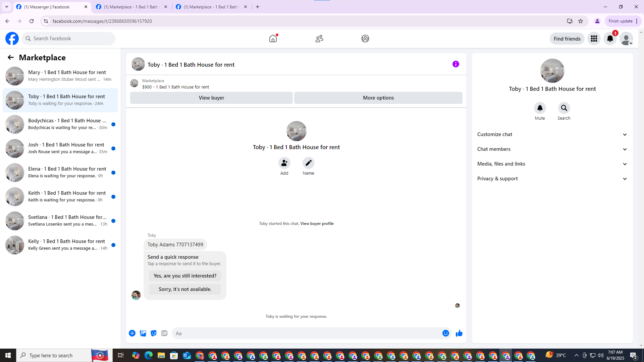Choose a GIF in composer

click(x=164, y=333)
